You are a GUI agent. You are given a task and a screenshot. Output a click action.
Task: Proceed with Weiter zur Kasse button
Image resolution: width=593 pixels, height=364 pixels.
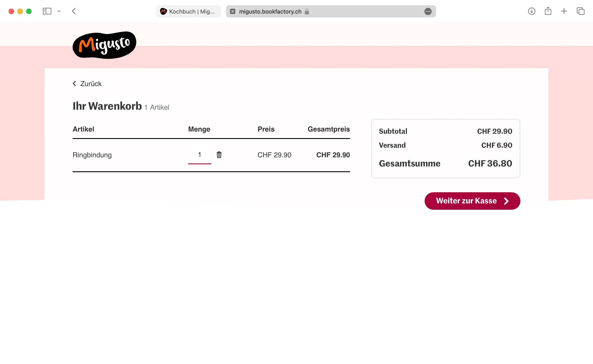coord(472,201)
